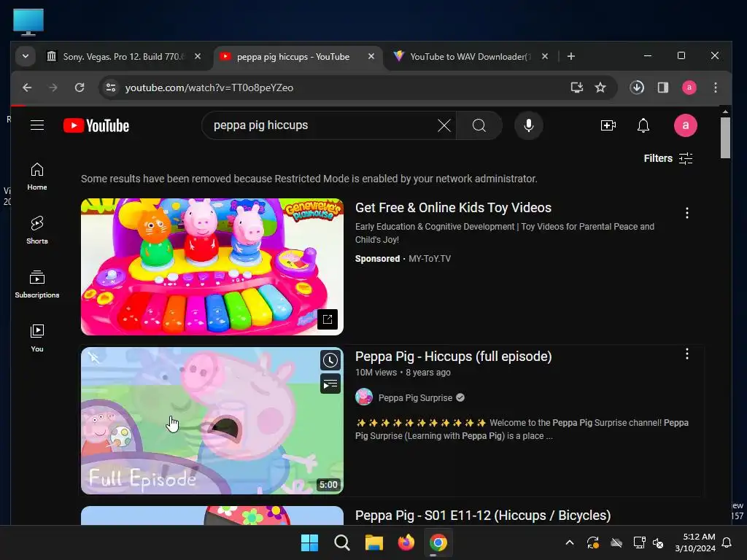Open Chrome three-dot menu
Image resolution: width=747 pixels, height=560 pixels.
tap(716, 87)
